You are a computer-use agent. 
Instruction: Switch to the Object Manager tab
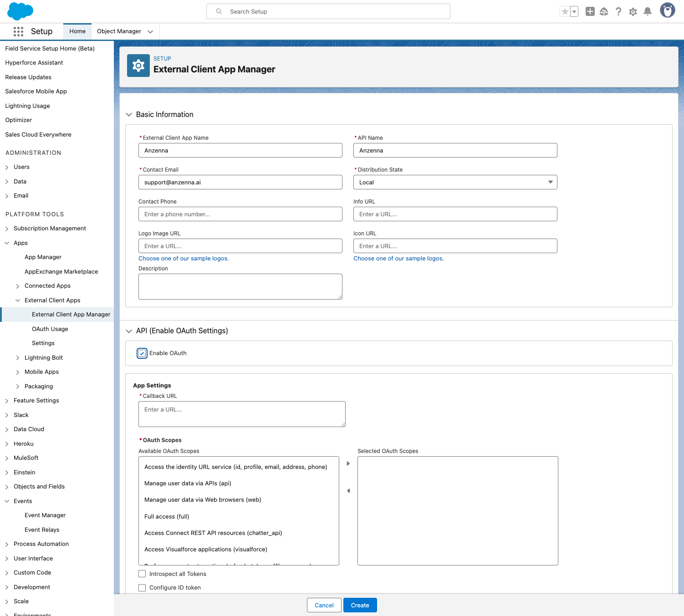119,31
